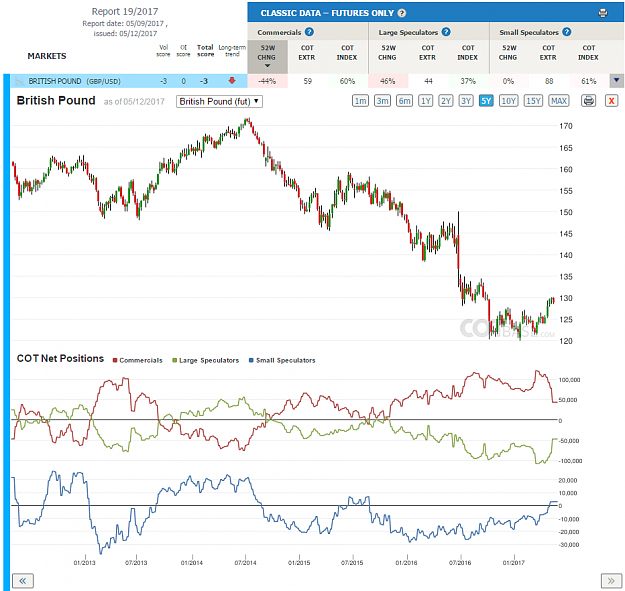Open the British Pound (fut) dropdown
Viewport: 625px width, 591px height.
pos(219,102)
